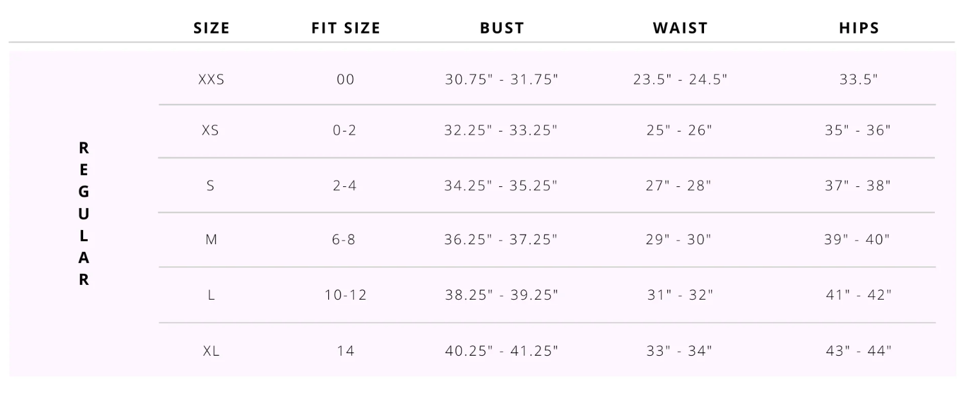Click the XL size row label
980x406 pixels.
(211, 351)
